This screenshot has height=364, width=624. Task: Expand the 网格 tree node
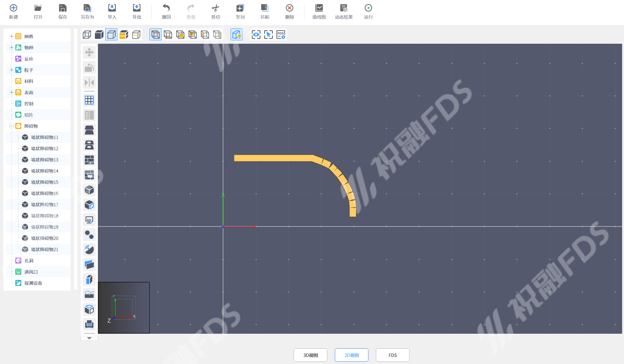click(12, 36)
